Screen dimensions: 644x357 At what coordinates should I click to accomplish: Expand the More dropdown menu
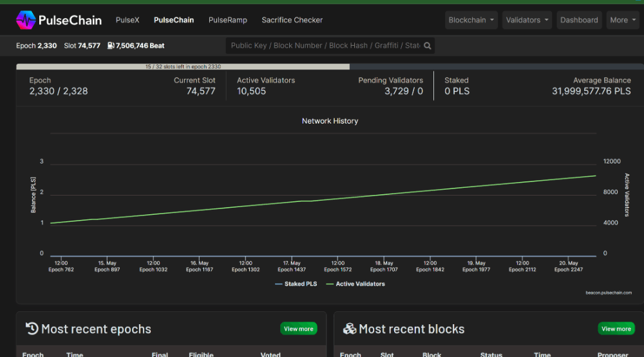point(623,20)
